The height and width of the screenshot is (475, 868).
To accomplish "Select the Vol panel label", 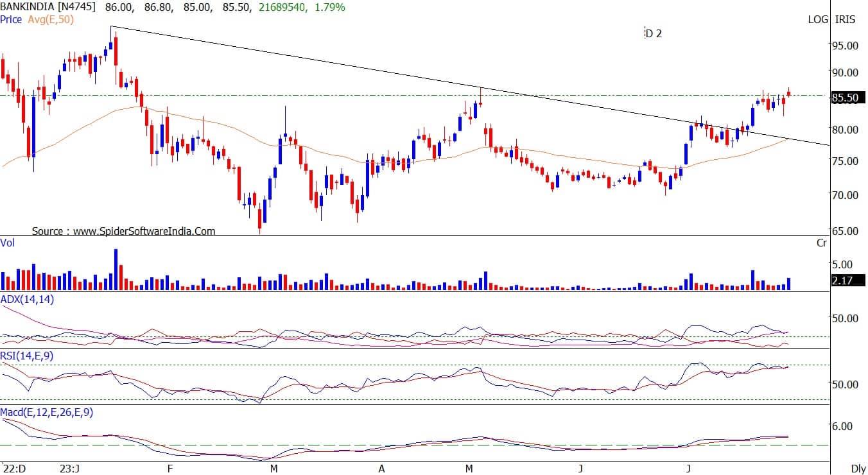I will click(8, 243).
